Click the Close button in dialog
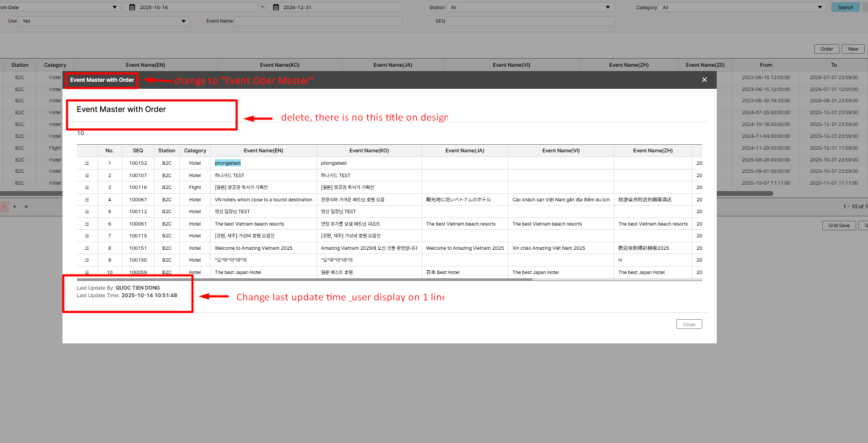 point(689,325)
